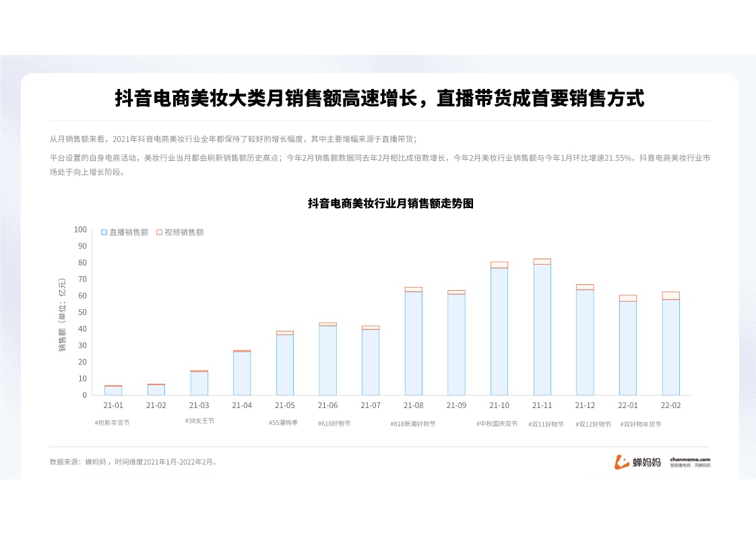Click the 21-05 blue bar
This screenshot has width=756, height=534.
tap(284, 365)
